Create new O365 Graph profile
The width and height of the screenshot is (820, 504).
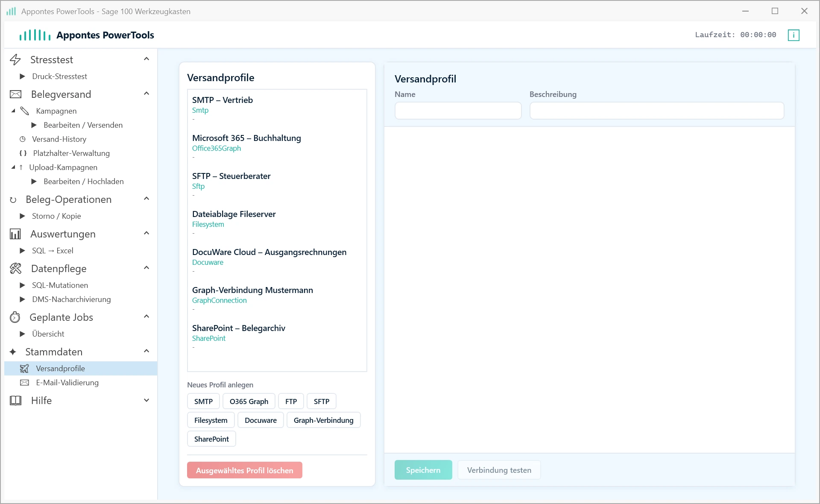[x=249, y=401]
